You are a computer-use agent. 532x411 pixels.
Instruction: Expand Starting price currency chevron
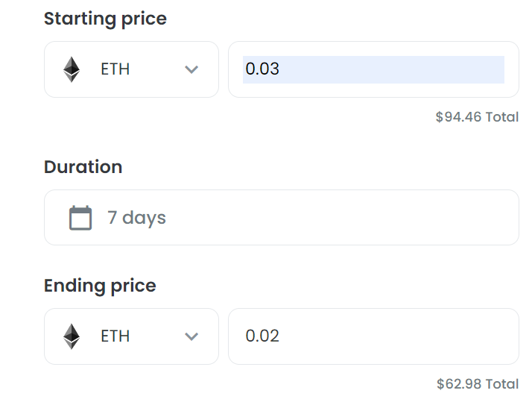tap(191, 69)
